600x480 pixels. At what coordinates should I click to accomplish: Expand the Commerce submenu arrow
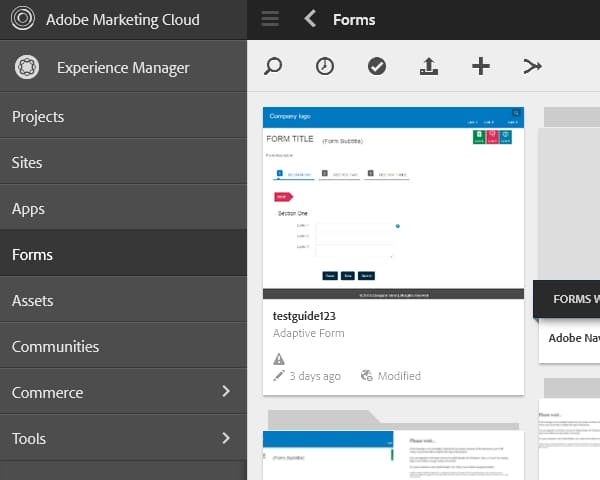(x=226, y=392)
